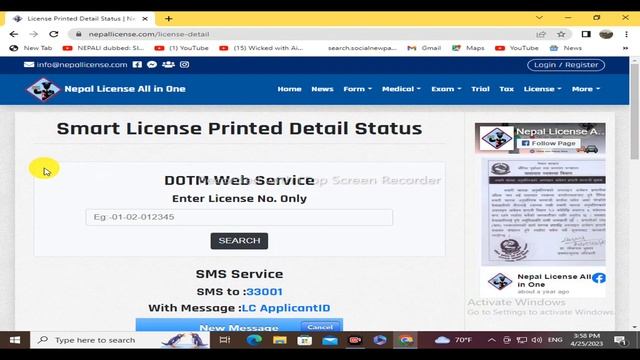Click the license number input field
This screenshot has height=360, width=640.
click(239, 217)
